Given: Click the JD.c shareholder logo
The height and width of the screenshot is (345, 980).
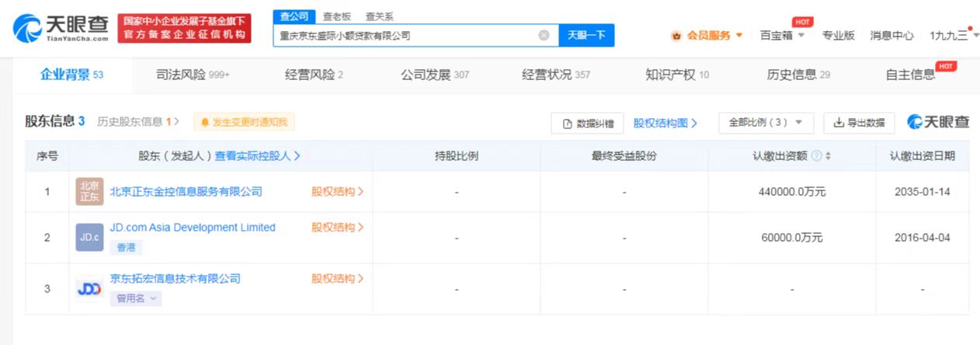Looking at the screenshot, I should pyautogui.click(x=89, y=237).
